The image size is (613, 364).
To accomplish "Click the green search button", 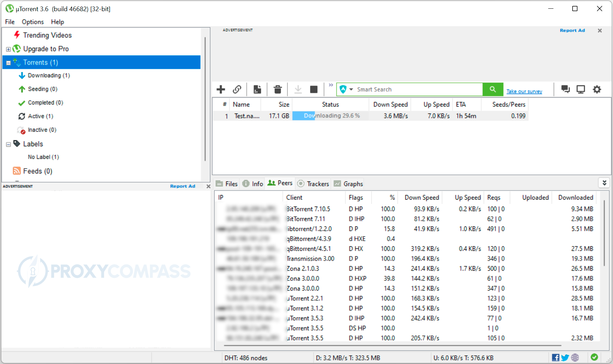I will pyautogui.click(x=493, y=90).
